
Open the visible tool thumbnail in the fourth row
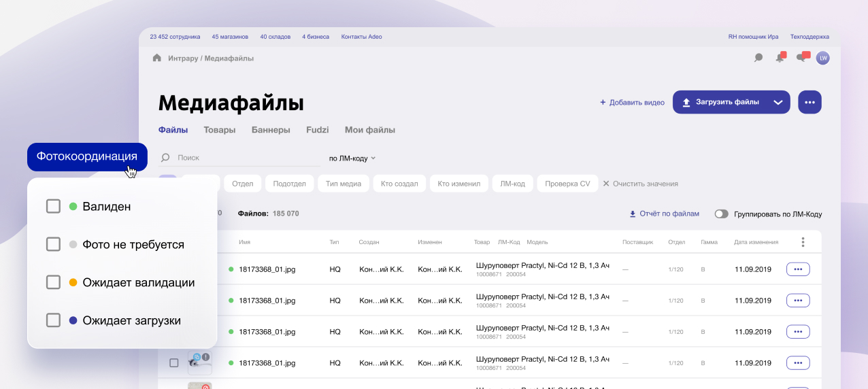tap(199, 363)
